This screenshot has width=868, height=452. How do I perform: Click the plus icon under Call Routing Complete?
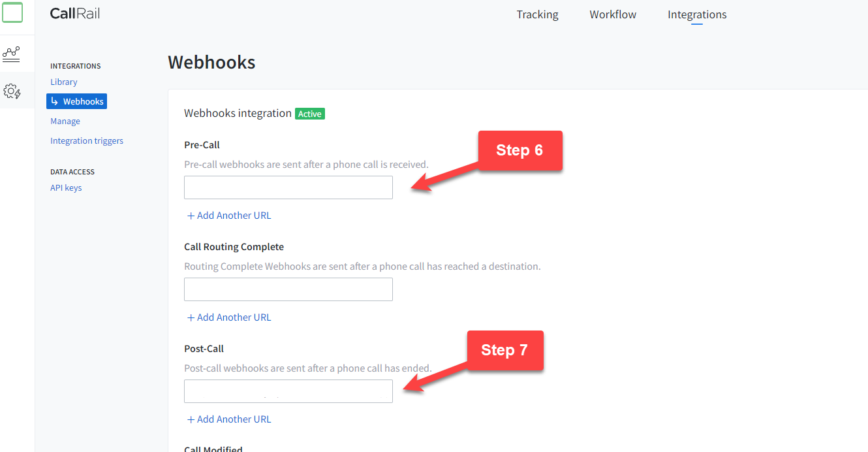(190, 317)
